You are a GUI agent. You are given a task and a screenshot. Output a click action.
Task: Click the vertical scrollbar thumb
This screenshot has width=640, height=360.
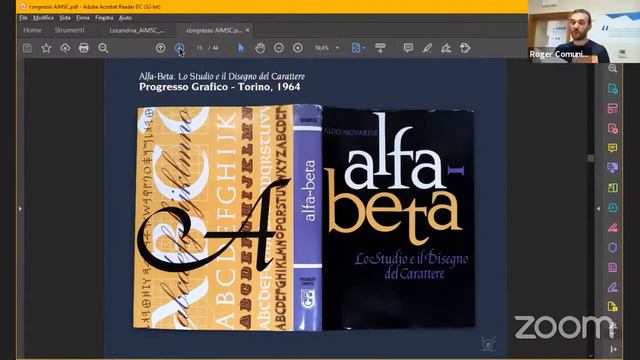click(591, 158)
